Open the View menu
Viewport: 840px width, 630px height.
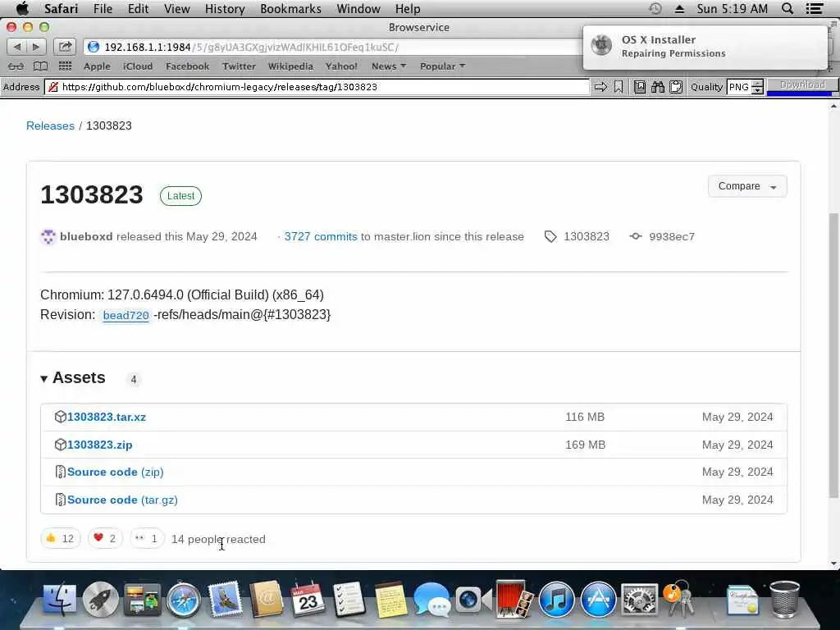pos(177,8)
